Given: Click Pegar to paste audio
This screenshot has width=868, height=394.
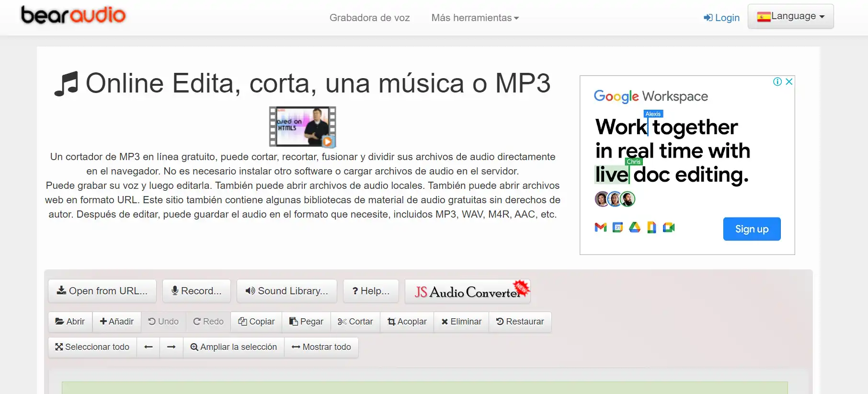Looking at the screenshot, I should pos(306,322).
